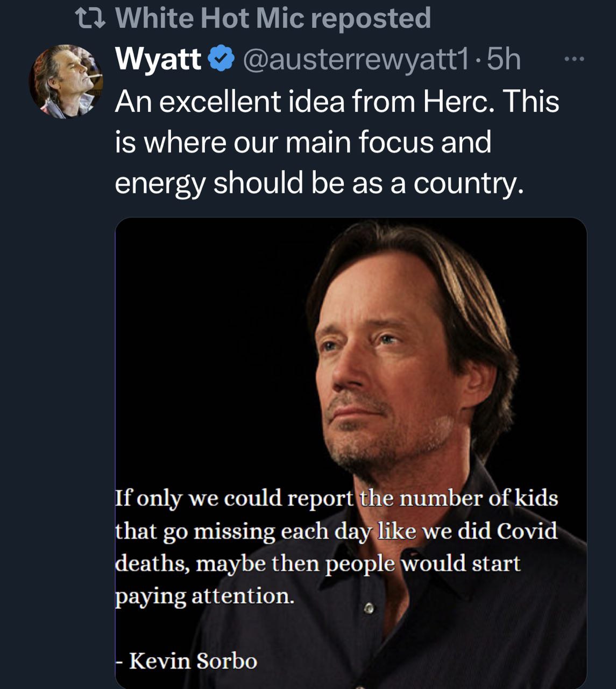This screenshot has width=616, height=689.
Task: Click the '- Kevin Sorbo' attribution text
Action: tap(187, 660)
